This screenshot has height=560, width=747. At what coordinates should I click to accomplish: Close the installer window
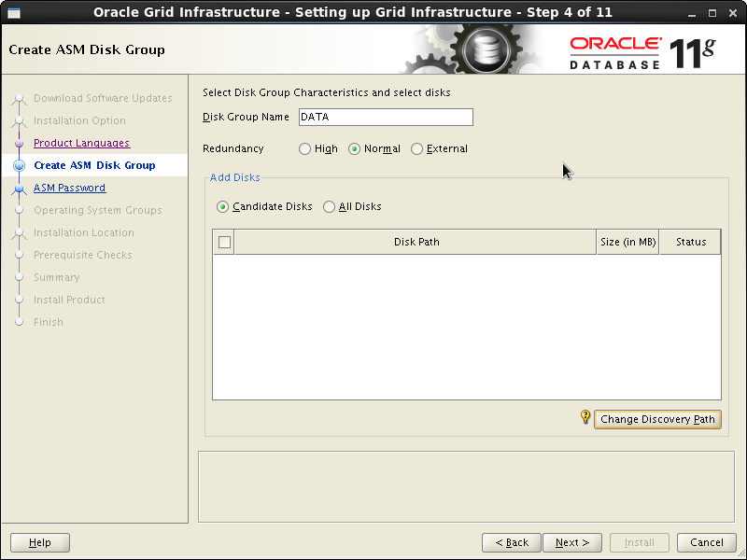click(733, 13)
